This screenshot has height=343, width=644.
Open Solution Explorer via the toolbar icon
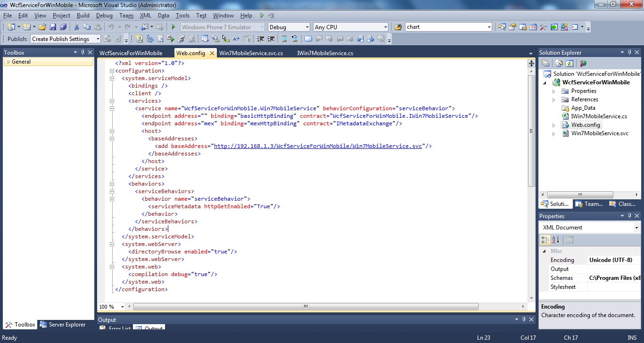[502, 27]
